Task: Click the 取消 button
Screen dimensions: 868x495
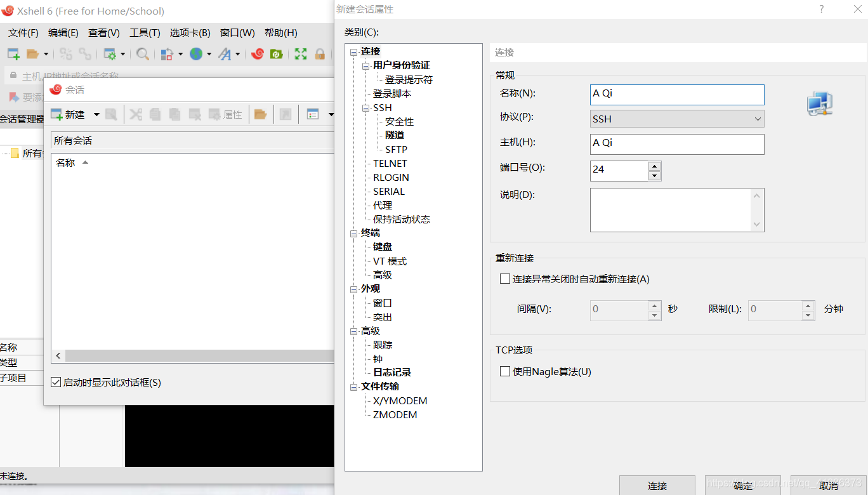Action: pyautogui.click(x=829, y=485)
